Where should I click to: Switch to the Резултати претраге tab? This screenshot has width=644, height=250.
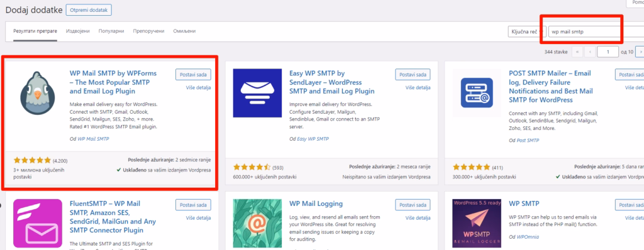click(x=35, y=31)
